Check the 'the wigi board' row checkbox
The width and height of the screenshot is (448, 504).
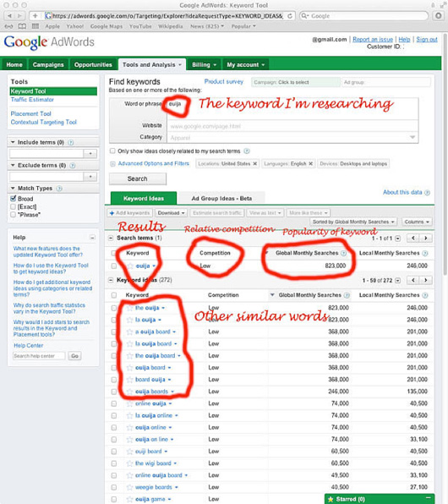pos(114,463)
